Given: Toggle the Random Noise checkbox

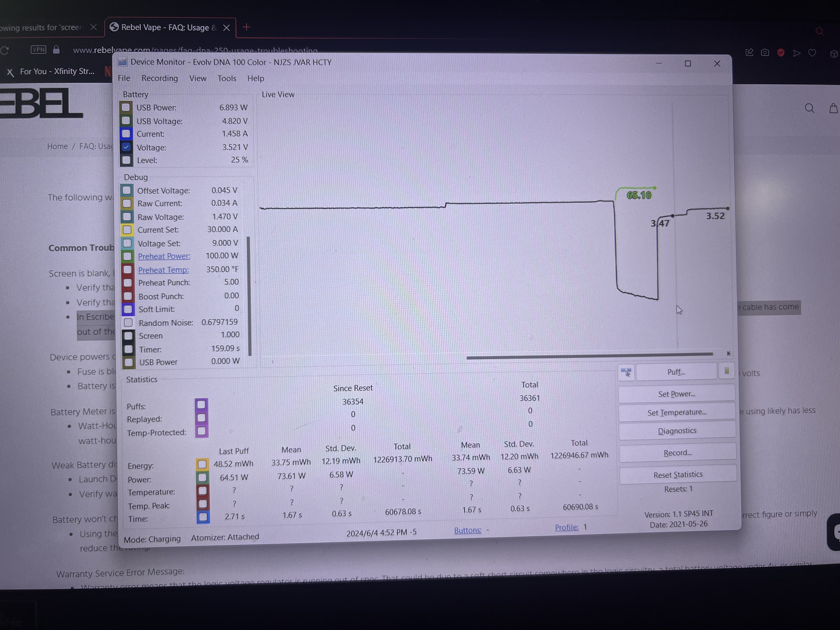Looking at the screenshot, I should 128,323.
